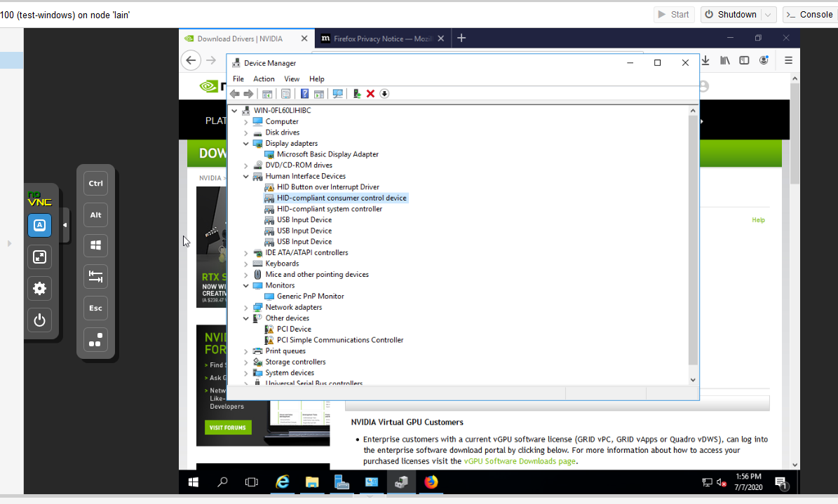
Task: Open Firefox Library icon
Action: click(724, 60)
